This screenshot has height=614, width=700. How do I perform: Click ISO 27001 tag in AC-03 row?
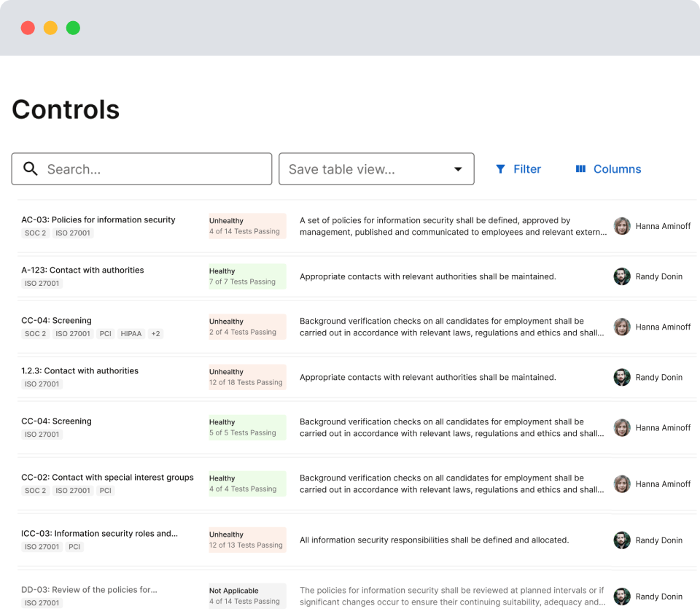73,233
